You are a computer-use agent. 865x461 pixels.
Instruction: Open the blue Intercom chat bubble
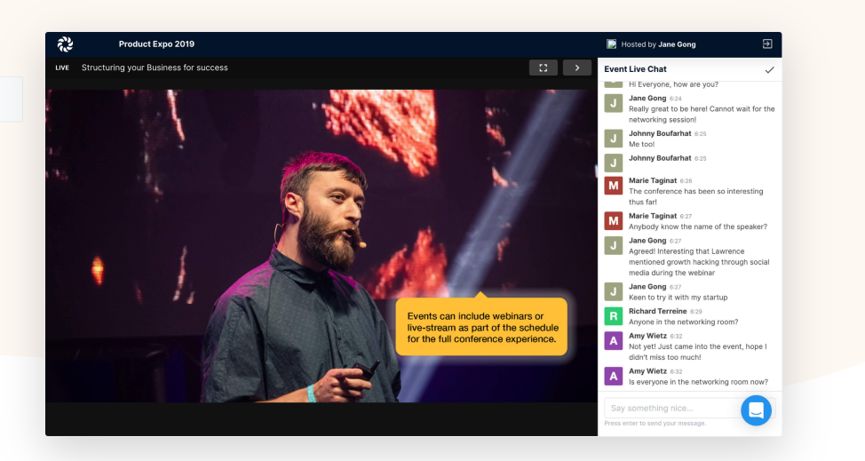click(756, 410)
